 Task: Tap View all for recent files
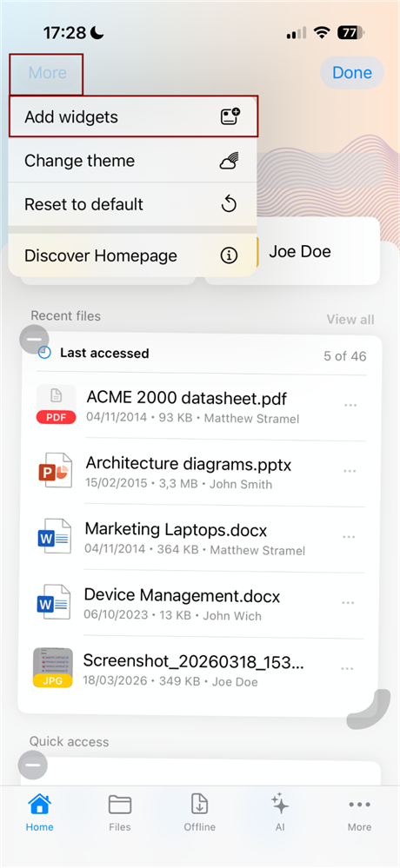(x=350, y=320)
